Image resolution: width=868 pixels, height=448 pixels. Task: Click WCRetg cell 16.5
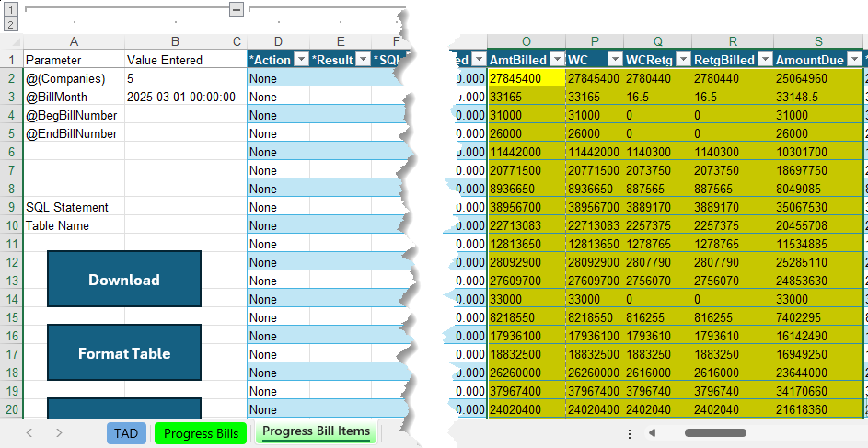click(657, 97)
